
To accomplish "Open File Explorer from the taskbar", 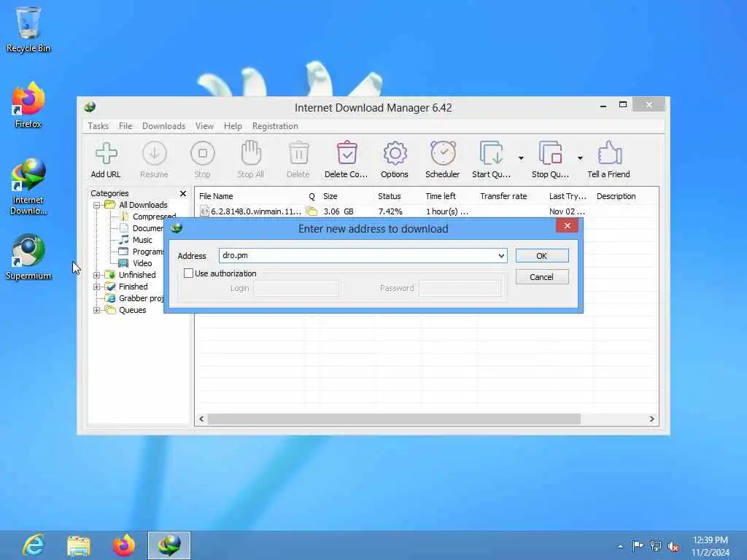I will tap(79, 545).
